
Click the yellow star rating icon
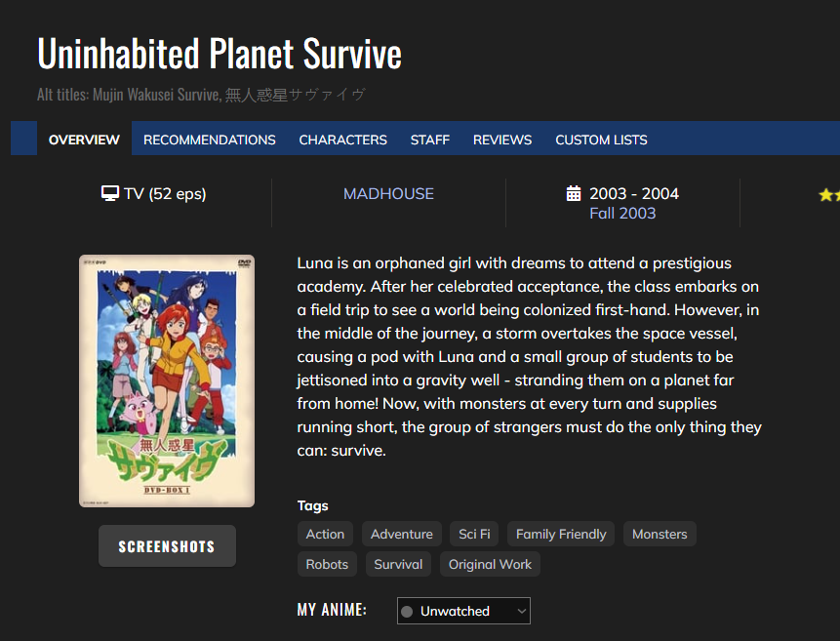click(828, 195)
